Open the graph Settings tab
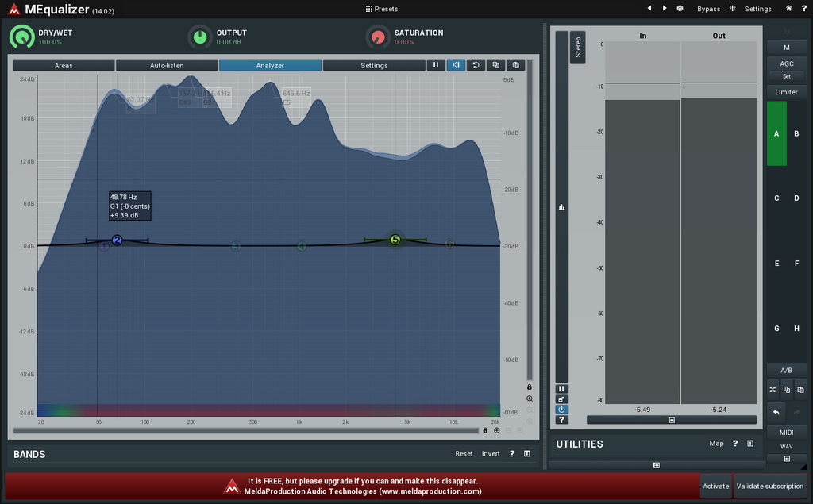813x504 pixels. 374,65
